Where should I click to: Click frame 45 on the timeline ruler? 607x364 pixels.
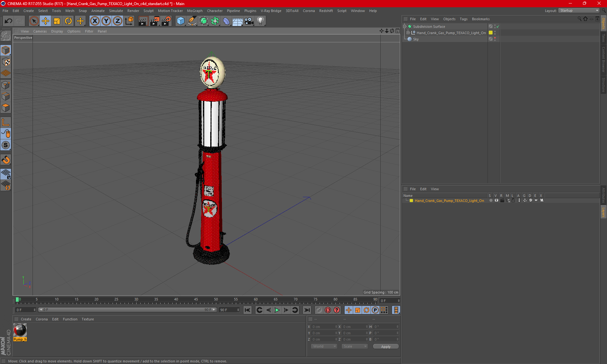click(196, 299)
